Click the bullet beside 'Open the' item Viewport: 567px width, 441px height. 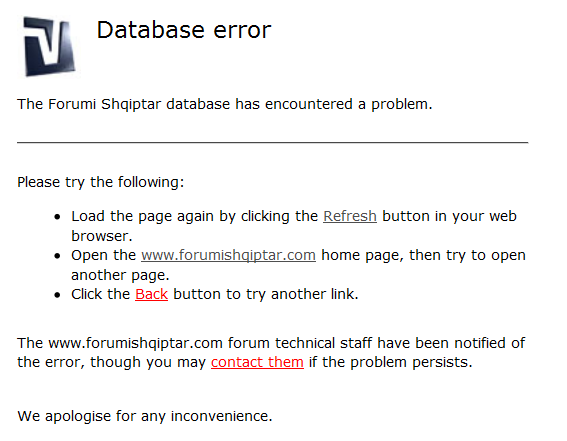(57, 256)
